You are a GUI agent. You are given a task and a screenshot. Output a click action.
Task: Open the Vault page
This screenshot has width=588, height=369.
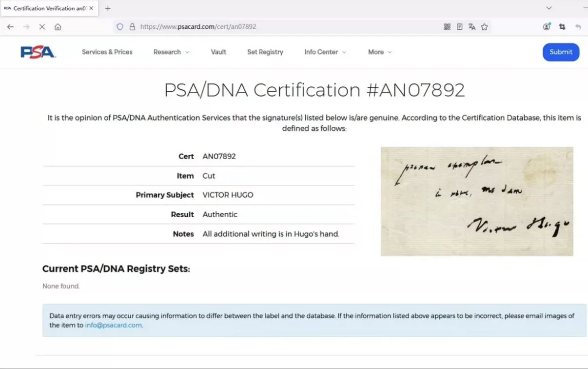(218, 52)
